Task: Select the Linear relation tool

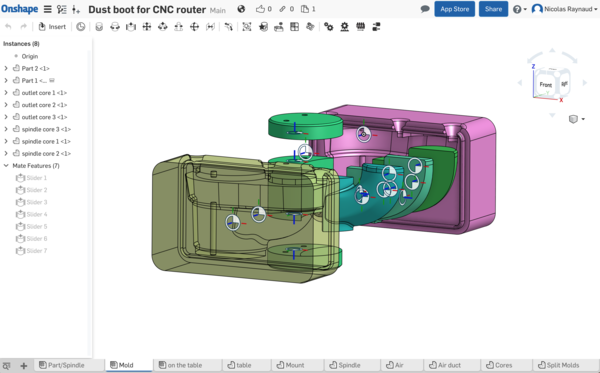Action: click(377, 27)
